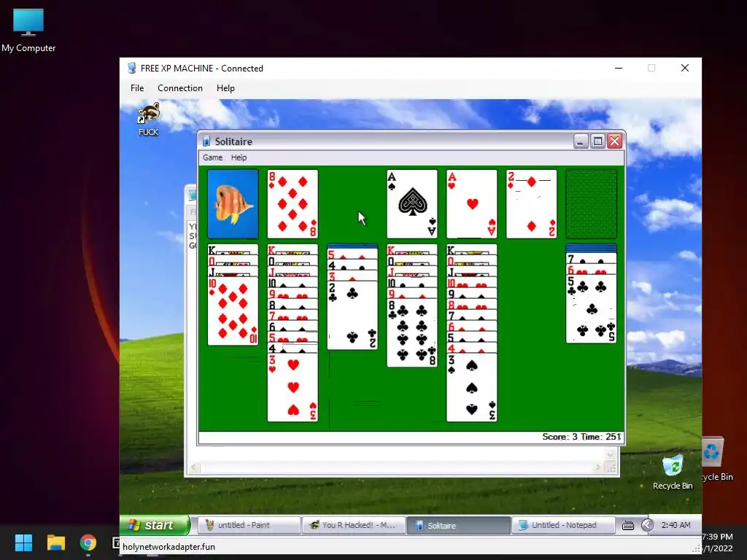Switch to You R Hacked! taskbar button

[x=354, y=525]
